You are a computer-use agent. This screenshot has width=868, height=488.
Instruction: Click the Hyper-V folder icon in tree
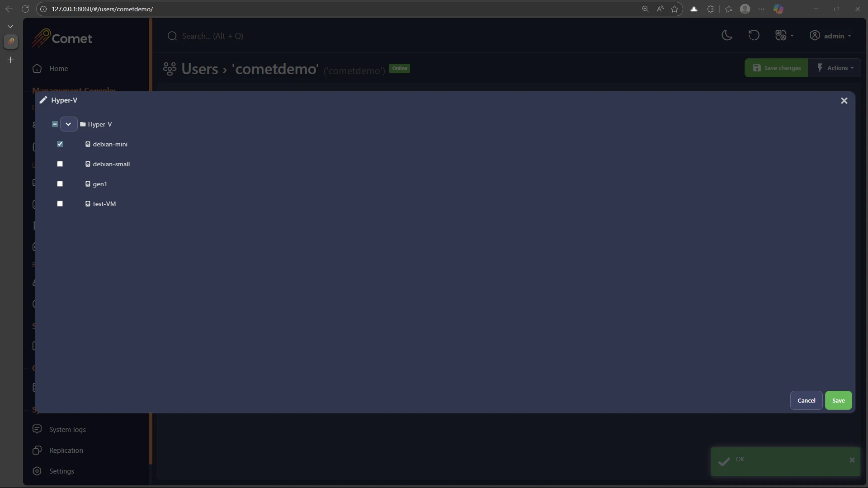(83, 124)
